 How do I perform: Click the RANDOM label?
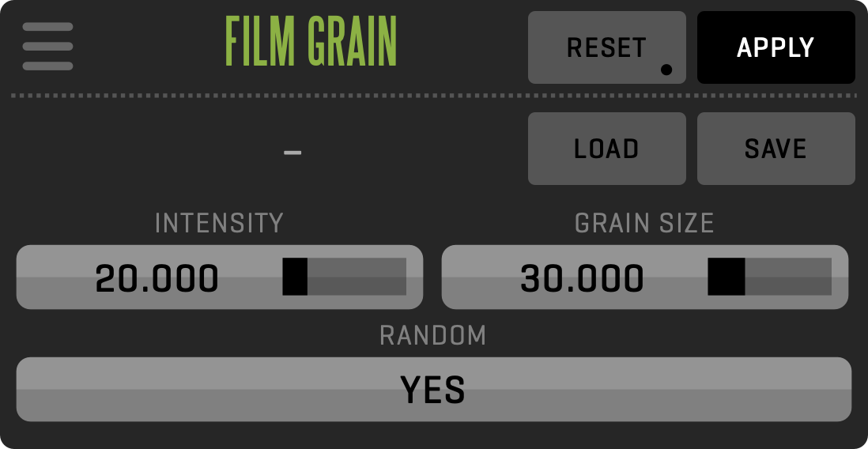coord(433,335)
